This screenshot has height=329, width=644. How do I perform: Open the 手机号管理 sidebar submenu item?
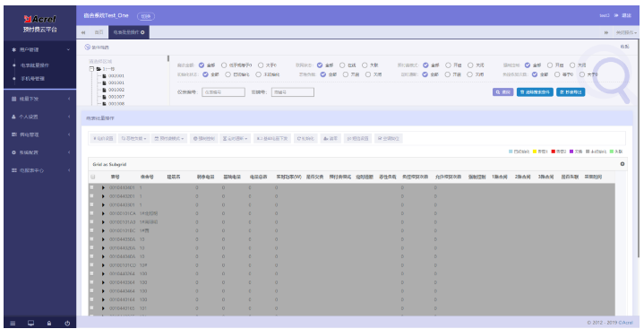(33, 79)
